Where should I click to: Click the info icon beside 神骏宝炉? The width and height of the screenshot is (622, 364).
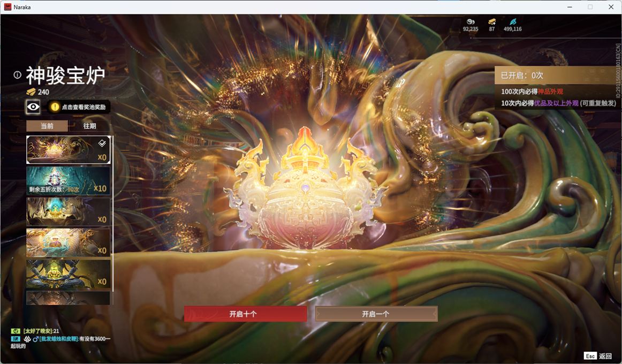pos(17,74)
